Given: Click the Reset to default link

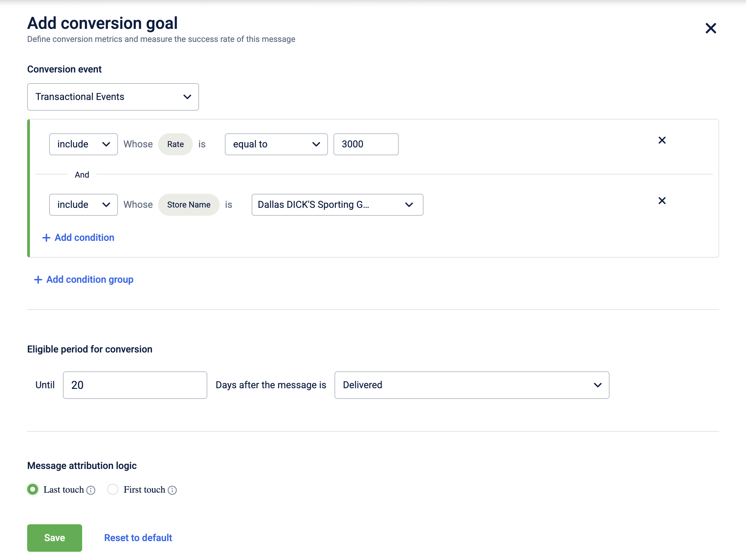Looking at the screenshot, I should point(138,538).
